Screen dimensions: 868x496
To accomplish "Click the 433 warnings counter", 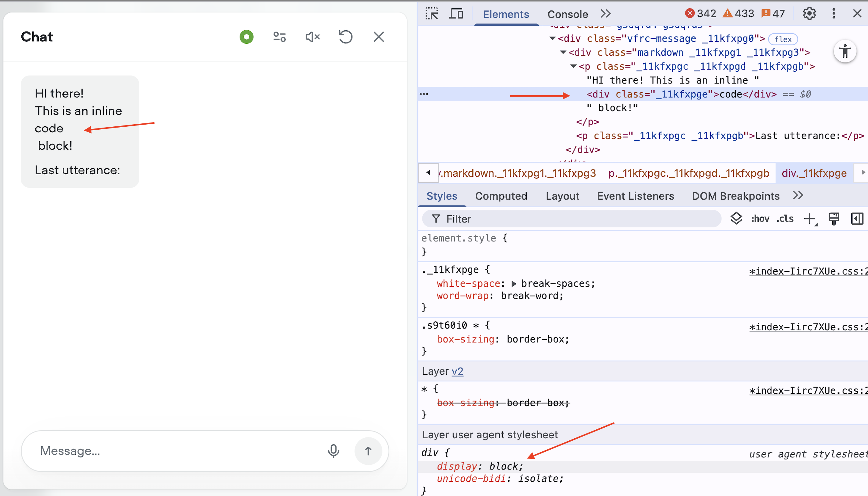I will coord(738,14).
